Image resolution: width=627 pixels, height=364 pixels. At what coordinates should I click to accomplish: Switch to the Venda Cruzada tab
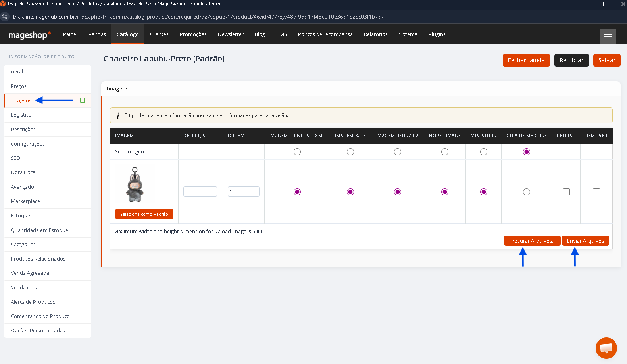coord(48,287)
